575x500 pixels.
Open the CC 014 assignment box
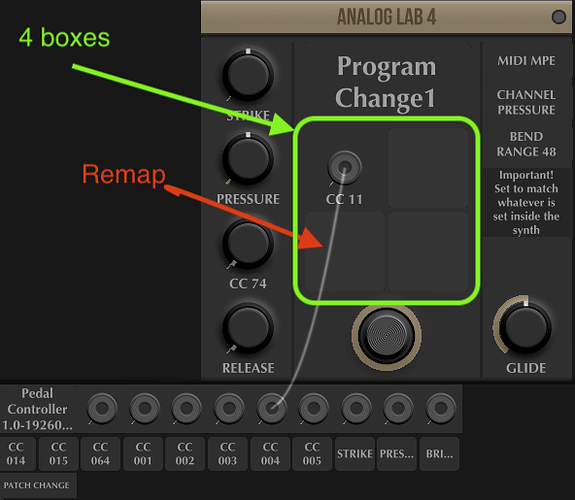(x=17, y=454)
